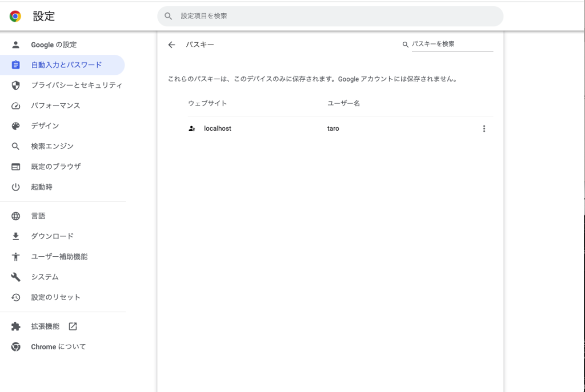Screen dimensions: 585x392
Task: Click the globe icon for 言語
Action: [x=15, y=216]
